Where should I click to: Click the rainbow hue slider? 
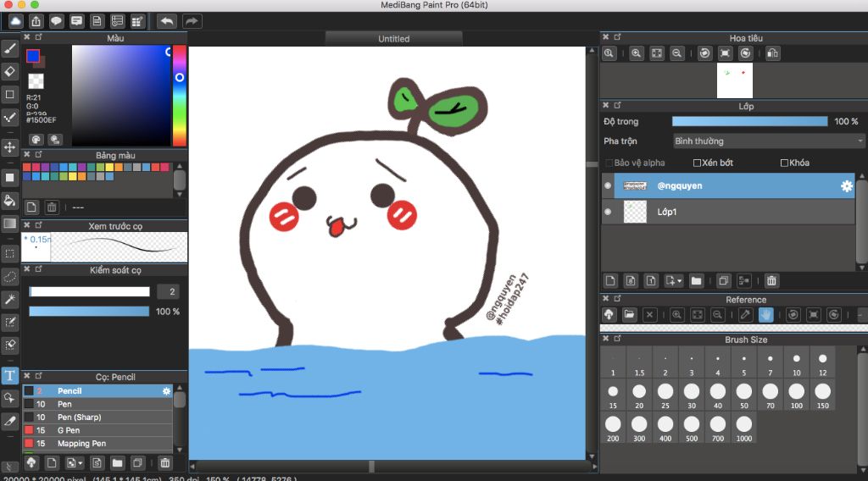click(180, 95)
